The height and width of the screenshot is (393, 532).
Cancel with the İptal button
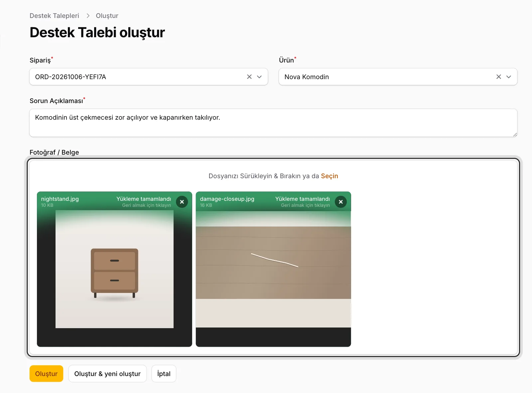(x=164, y=374)
